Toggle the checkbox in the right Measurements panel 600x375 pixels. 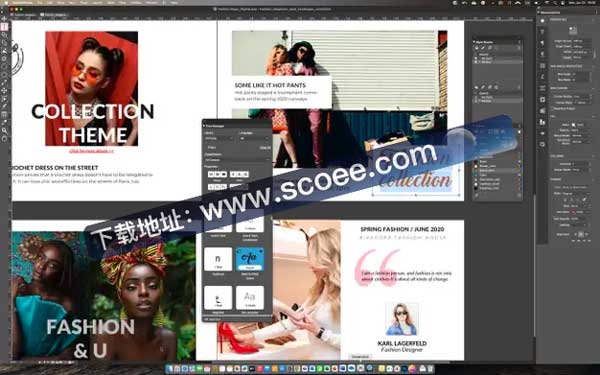coord(552,108)
